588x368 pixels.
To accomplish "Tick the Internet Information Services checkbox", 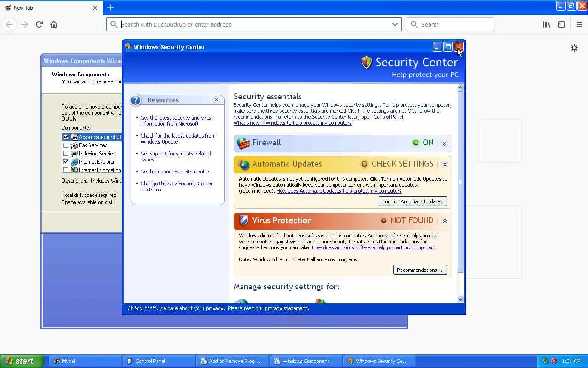I will pyautogui.click(x=66, y=170).
